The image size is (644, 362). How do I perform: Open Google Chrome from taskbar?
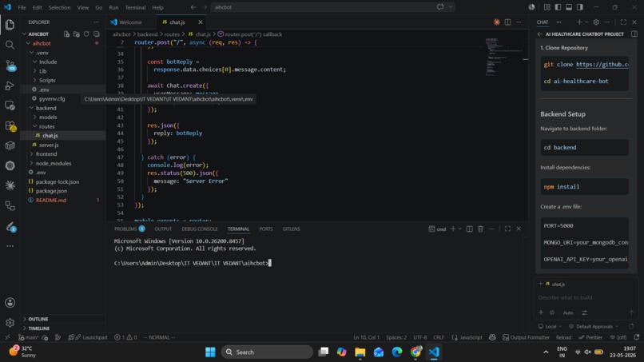[x=415, y=352]
